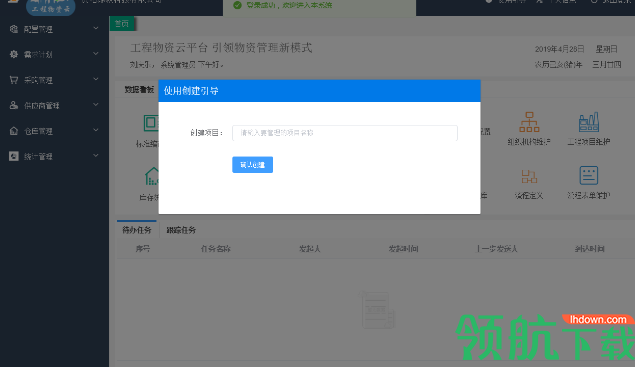Expand the 仓库管理 menu chevron
The image size is (635, 367).
tap(96, 130)
